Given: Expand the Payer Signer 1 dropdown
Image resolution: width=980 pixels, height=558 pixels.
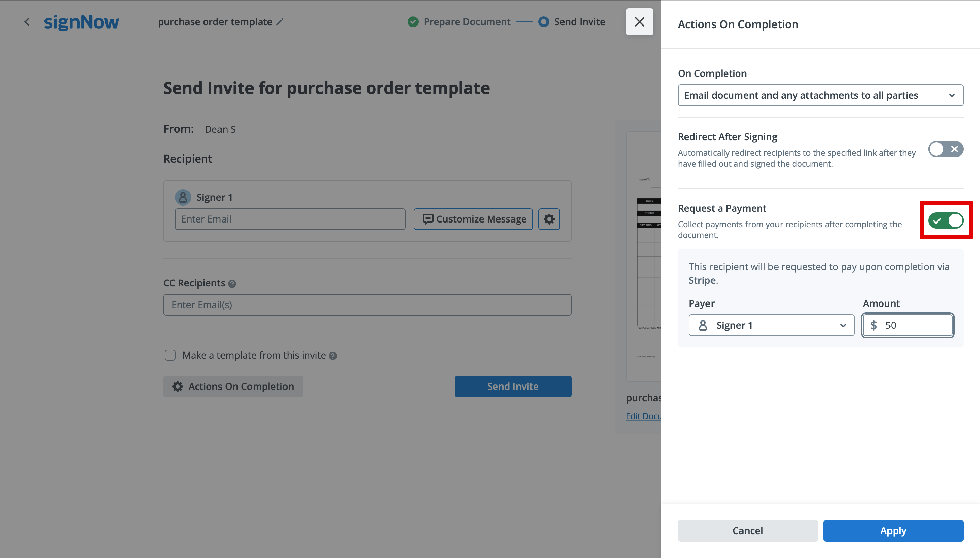Looking at the screenshot, I should tap(771, 325).
